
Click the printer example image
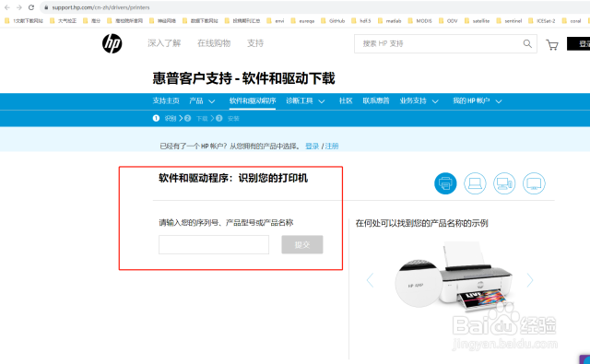pyautogui.click(x=454, y=277)
